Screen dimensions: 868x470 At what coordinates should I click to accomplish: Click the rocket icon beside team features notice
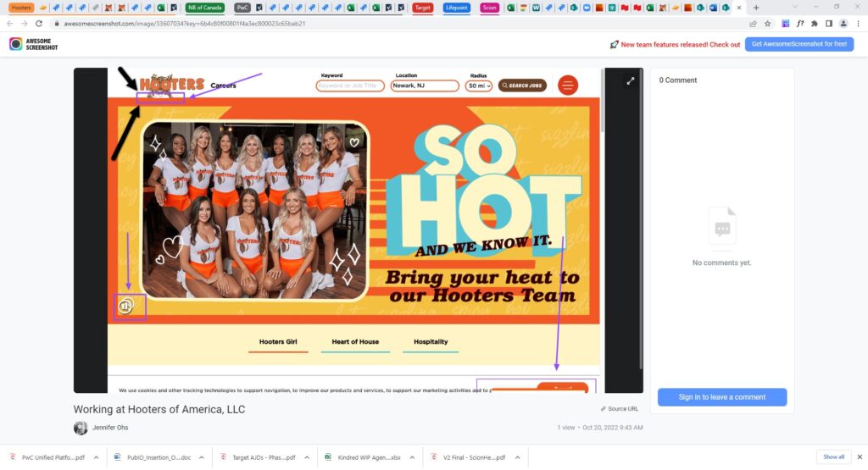click(x=614, y=44)
